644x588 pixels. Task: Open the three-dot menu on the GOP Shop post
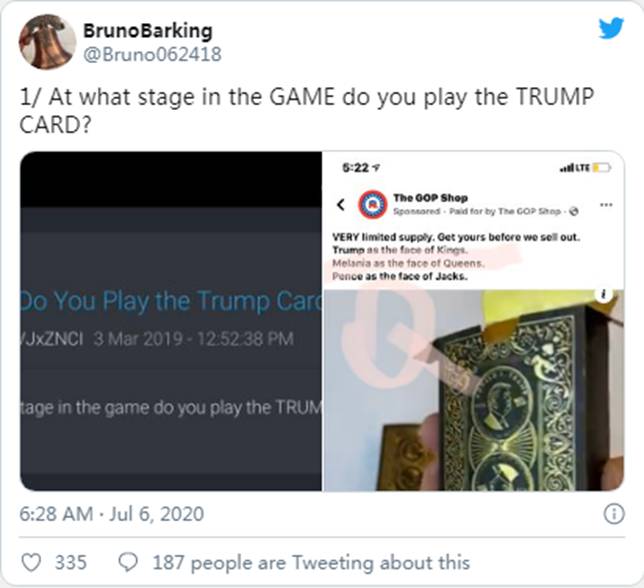click(x=606, y=204)
